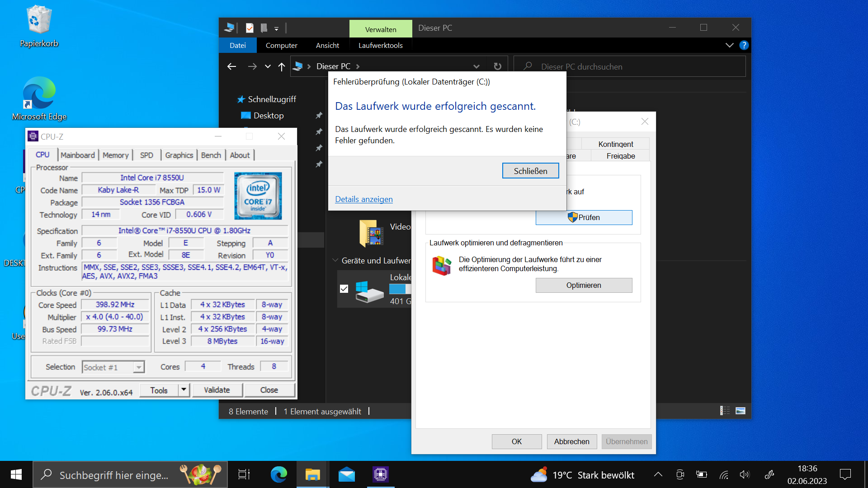Open CPU-Z from the taskbar
Image resolution: width=868 pixels, height=488 pixels.
point(381,474)
